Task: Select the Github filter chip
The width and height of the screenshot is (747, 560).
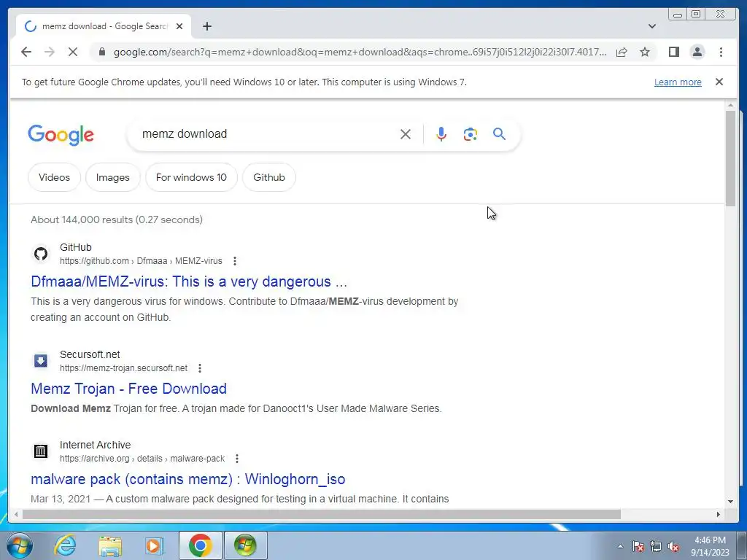Action: click(269, 177)
